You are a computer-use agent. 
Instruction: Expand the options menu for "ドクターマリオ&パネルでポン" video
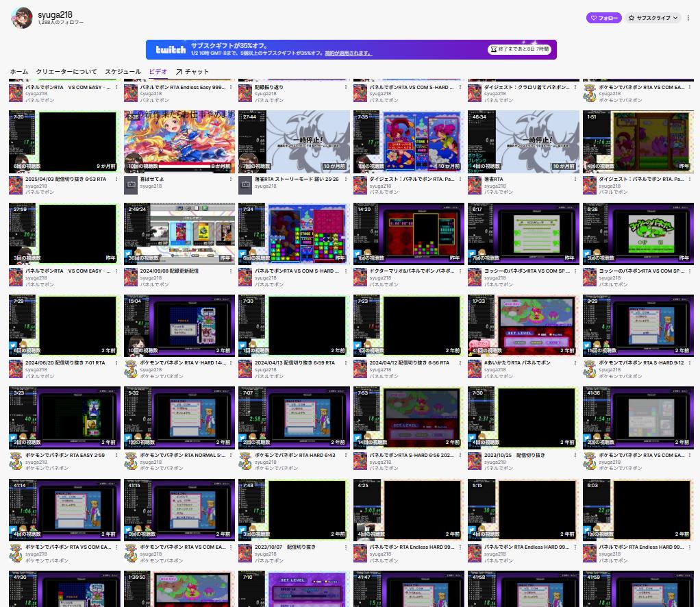[460, 271]
